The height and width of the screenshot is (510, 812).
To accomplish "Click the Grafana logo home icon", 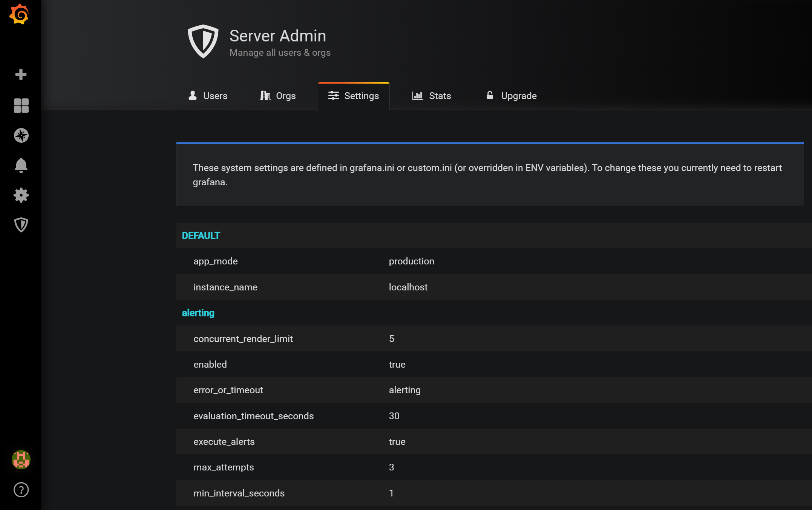I will [19, 15].
